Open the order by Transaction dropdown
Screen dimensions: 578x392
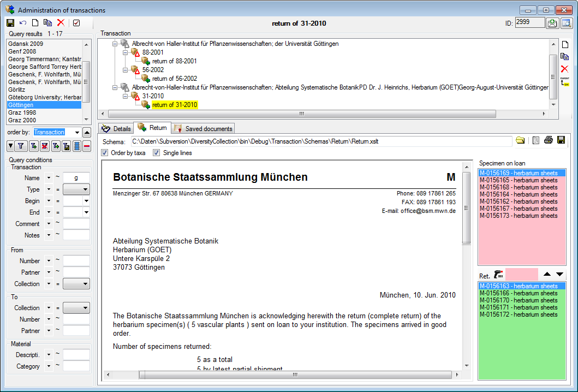click(x=77, y=132)
